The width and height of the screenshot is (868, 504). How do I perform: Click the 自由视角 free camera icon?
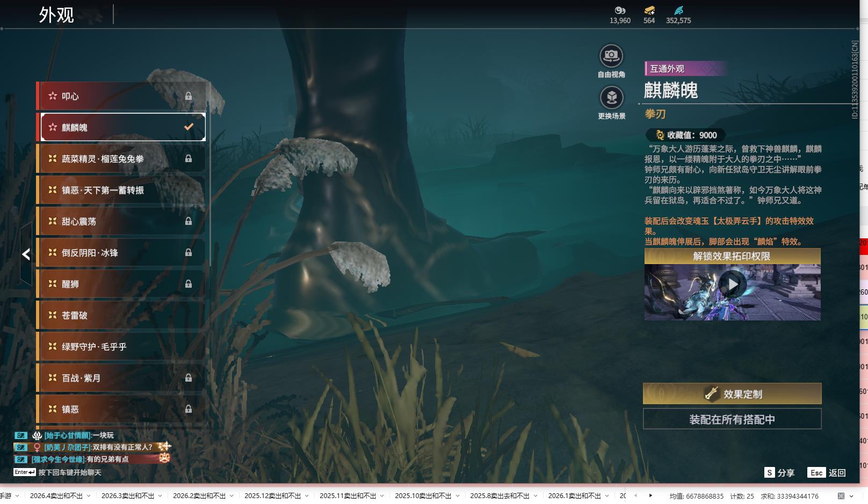(x=611, y=56)
